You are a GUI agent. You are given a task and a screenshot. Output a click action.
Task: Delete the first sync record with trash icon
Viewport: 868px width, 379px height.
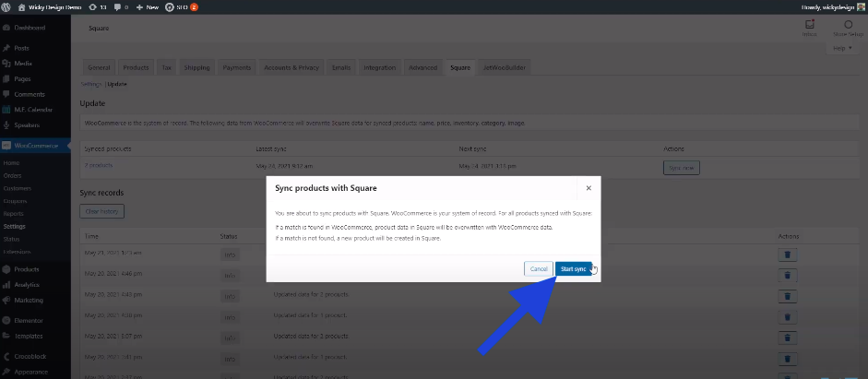coord(789,254)
